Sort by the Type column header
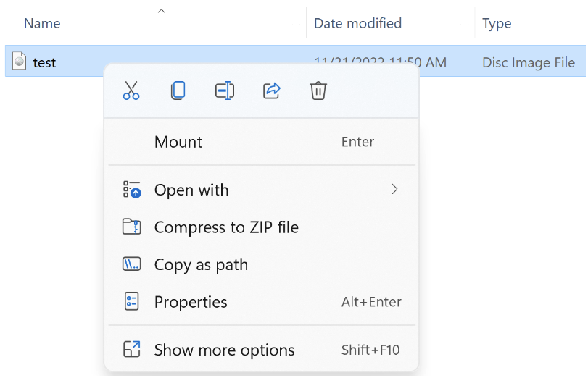588x378 pixels. [497, 23]
